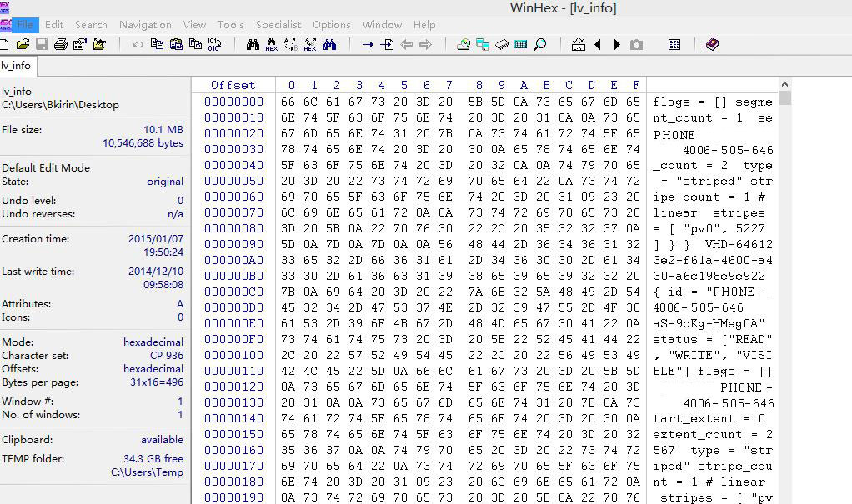This screenshot has width=852, height=504.
Task: Open the Edit menu
Action: [54, 24]
